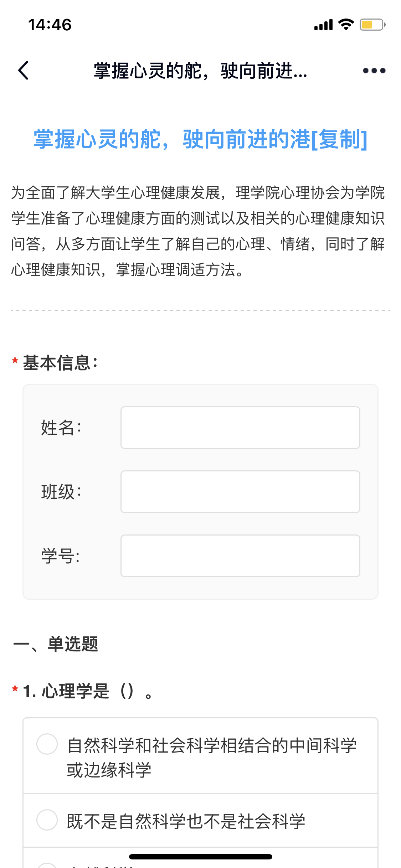Click the 班级 input field
401x868 pixels.
[x=240, y=492]
